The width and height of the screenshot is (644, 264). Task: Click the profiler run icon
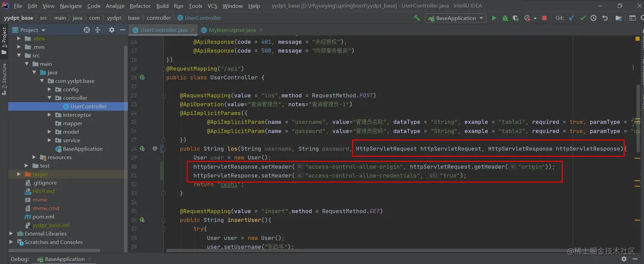point(527,18)
